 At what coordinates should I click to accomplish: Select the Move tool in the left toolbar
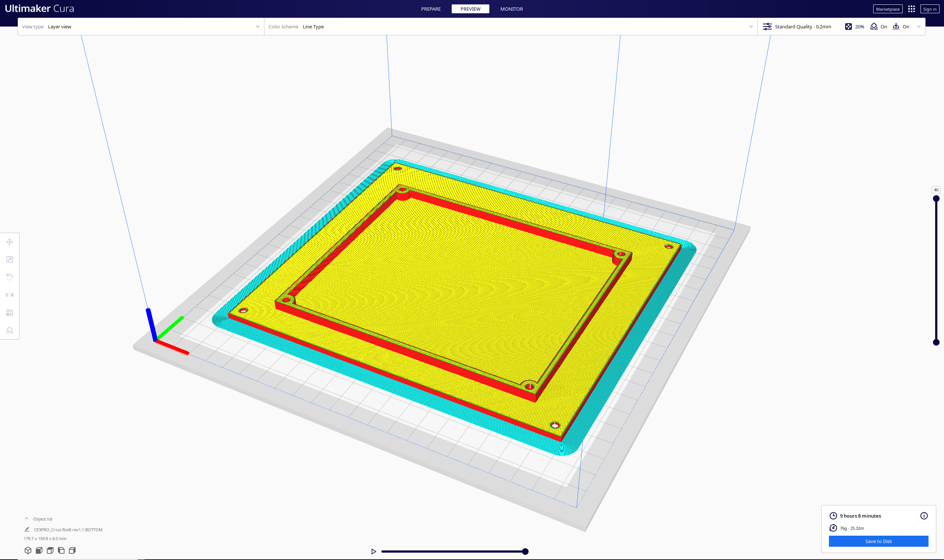pyautogui.click(x=10, y=241)
